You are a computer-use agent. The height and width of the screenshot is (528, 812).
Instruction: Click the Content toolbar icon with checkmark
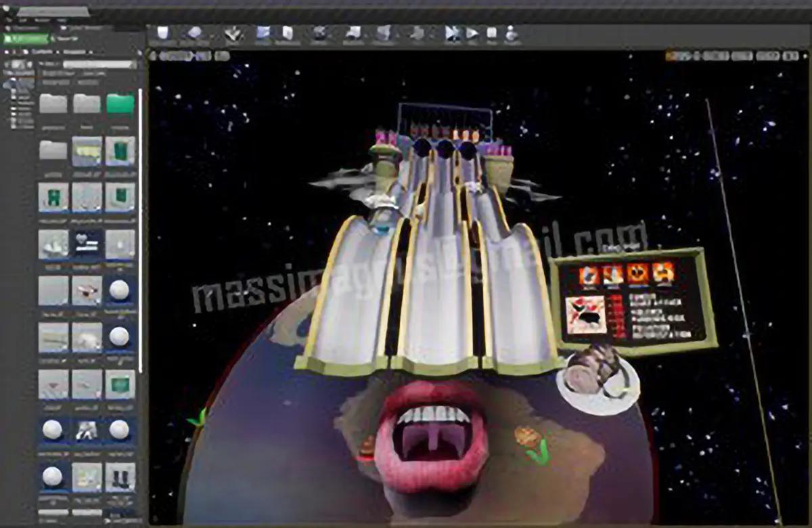click(234, 34)
